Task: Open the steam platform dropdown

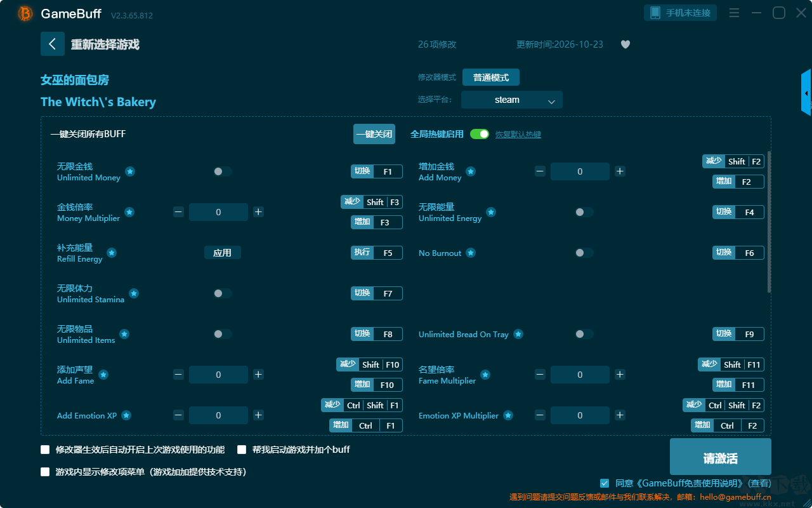Action: 512,100
